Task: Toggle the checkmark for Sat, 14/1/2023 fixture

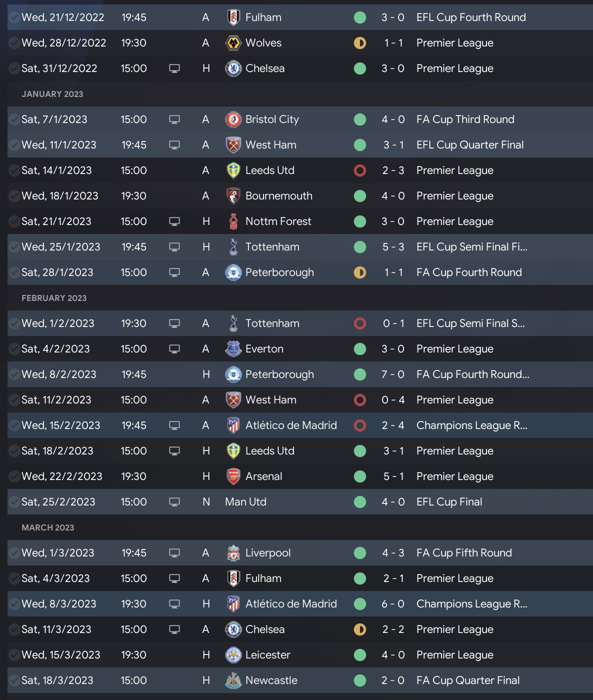Action: (14, 170)
